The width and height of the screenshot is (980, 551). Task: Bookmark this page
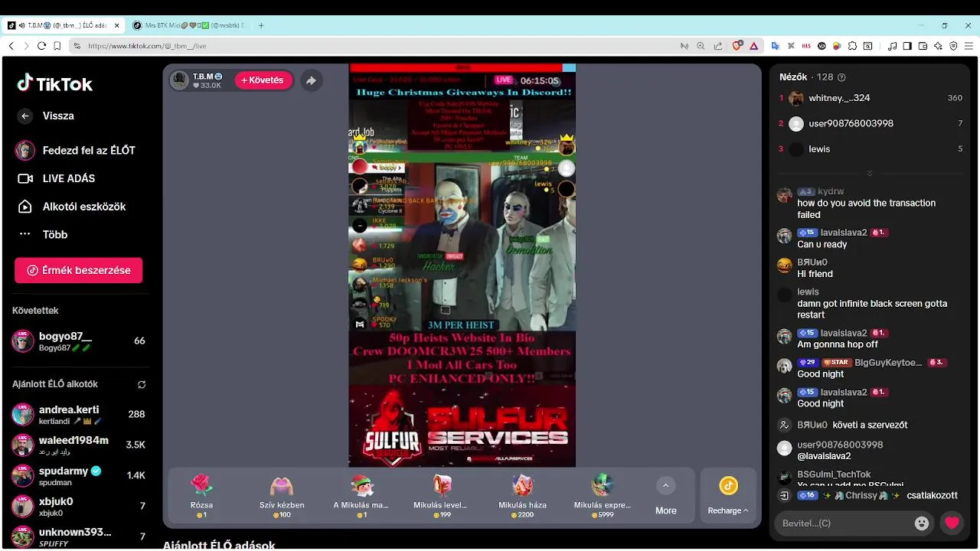(x=57, y=46)
